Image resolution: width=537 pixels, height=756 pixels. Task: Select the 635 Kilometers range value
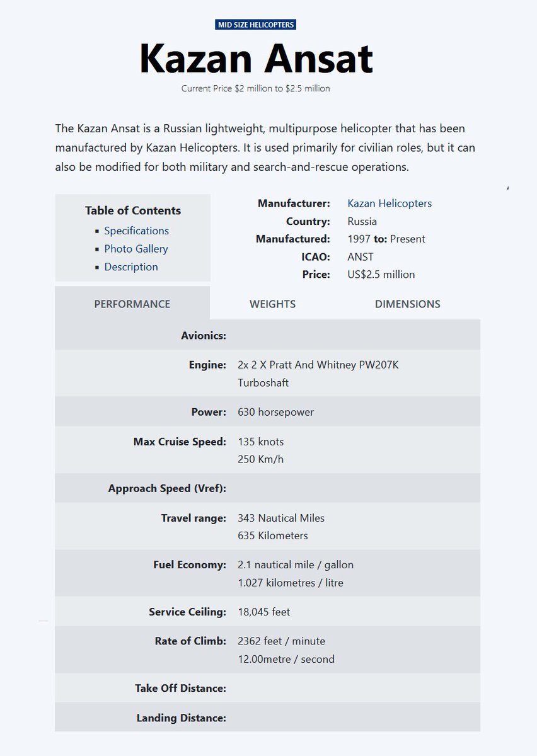(273, 535)
